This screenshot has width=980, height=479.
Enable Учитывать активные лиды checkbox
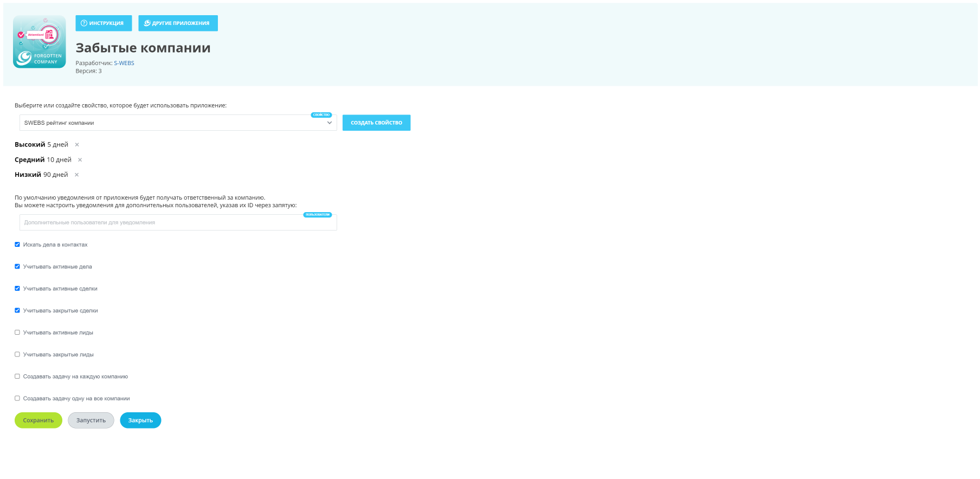click(17, 333)
